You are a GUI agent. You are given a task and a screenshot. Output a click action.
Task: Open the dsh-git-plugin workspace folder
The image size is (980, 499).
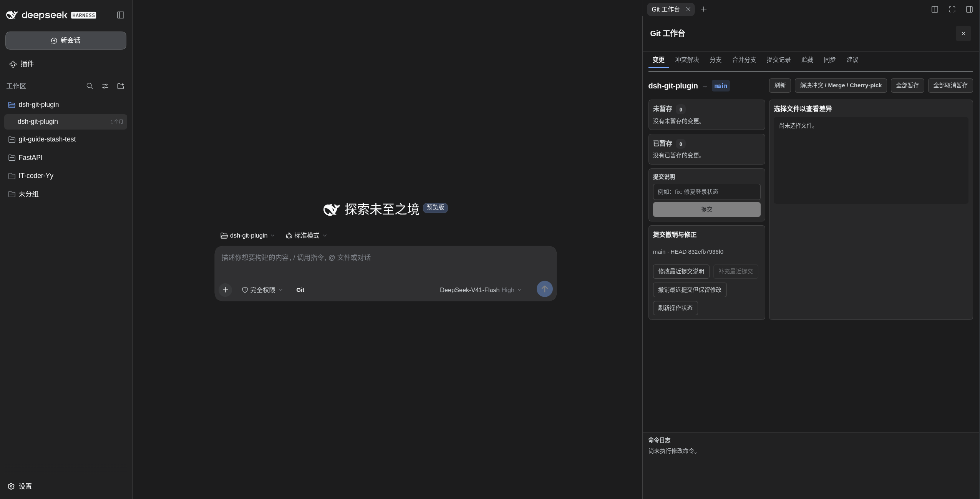[x=66, y=105]
